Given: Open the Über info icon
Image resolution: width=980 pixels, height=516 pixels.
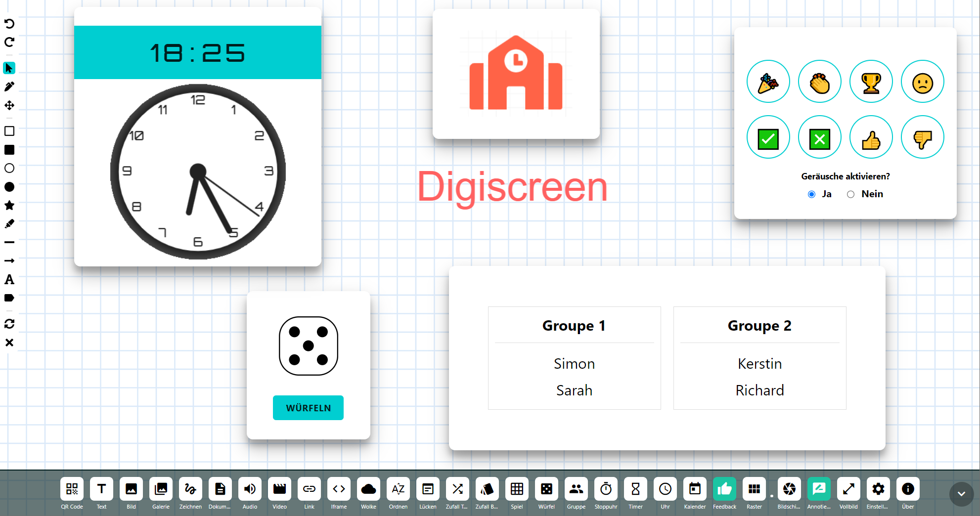Looking at the screenshot, I should tap(908, 489).
